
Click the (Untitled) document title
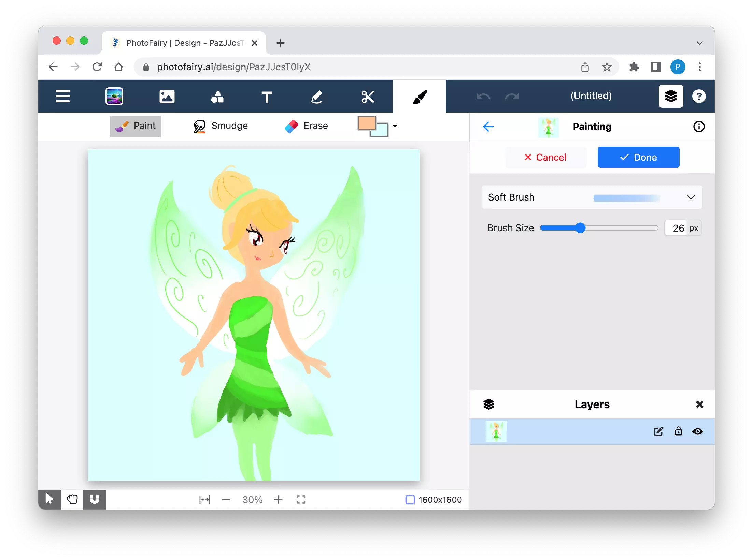click(x=591, y=96)
